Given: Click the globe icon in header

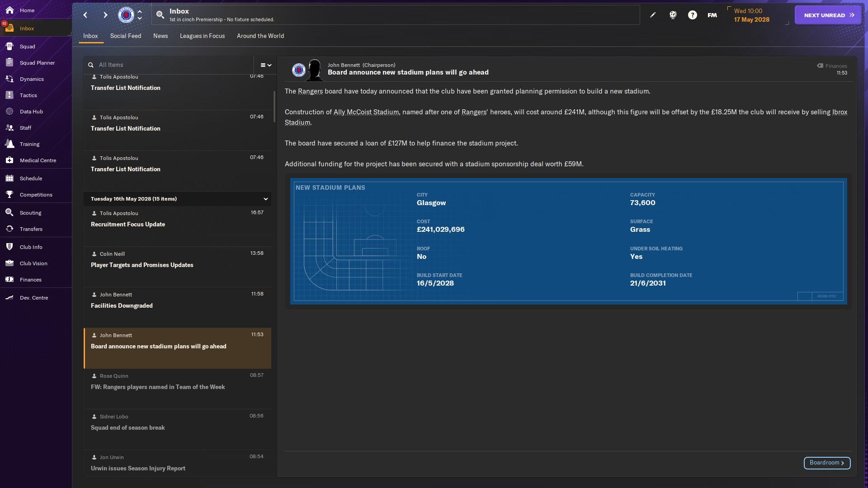Looking at the screenshot, I should tap(673, 15).
